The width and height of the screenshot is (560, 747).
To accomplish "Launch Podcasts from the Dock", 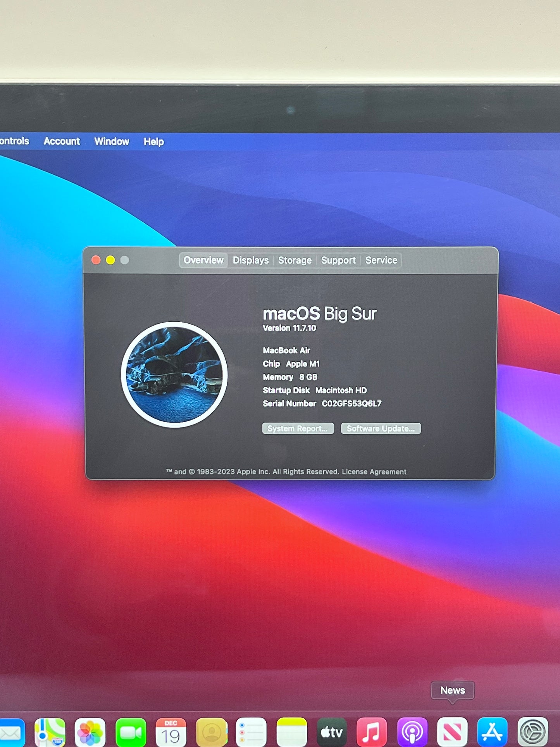I will point(412,732).
